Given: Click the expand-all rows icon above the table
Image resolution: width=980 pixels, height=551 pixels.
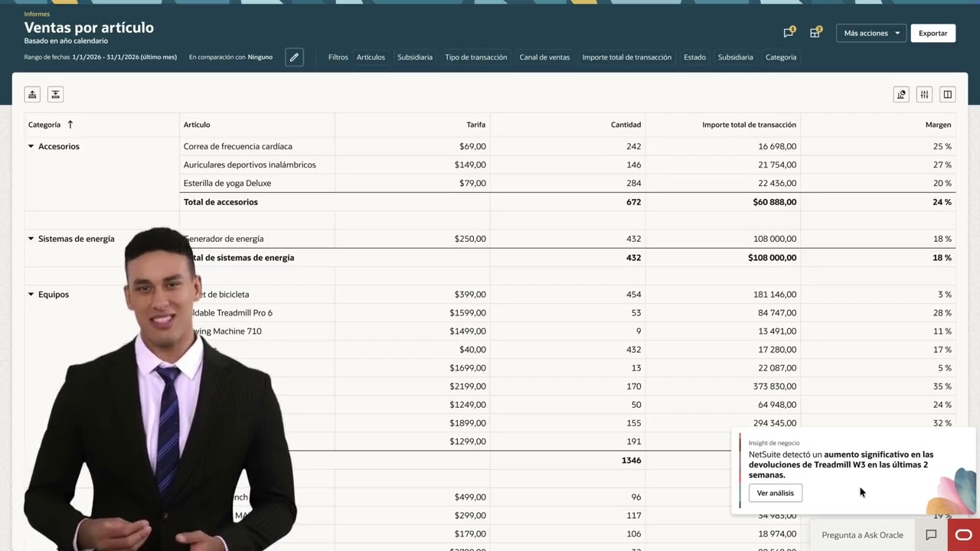Looking at the screenshot, I should click(x=55, y=94).
